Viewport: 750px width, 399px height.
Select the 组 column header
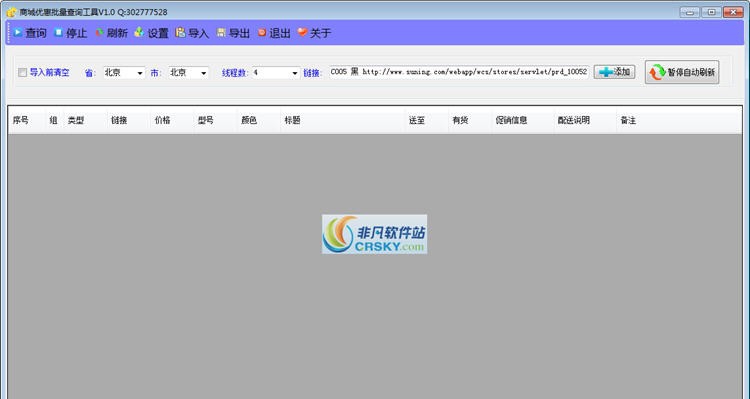coord(54,120)
